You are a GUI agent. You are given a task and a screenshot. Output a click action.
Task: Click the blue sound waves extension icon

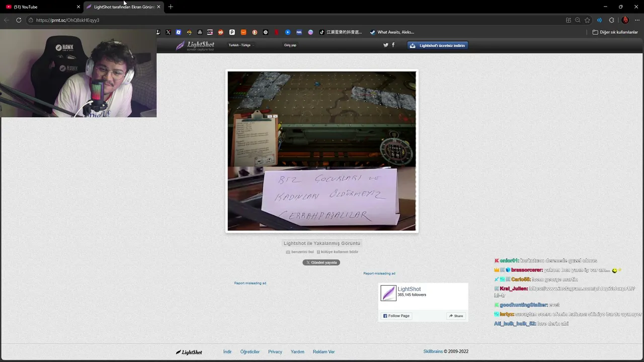(599, 20)
